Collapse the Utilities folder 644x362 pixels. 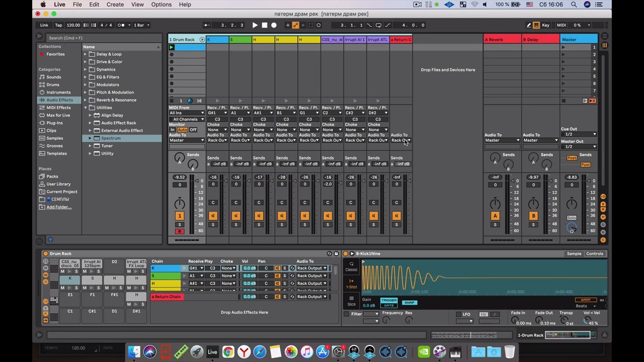pyautogui.click(x=86, y=108)
